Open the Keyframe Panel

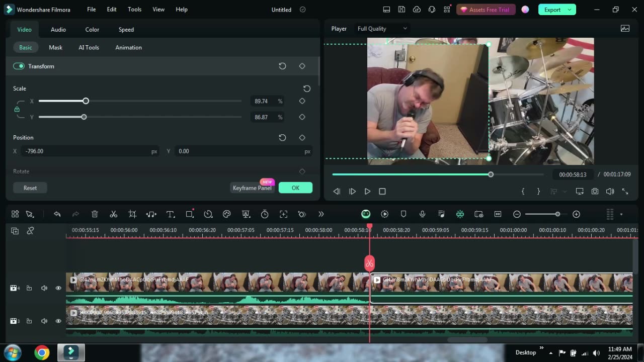pos(252,188)
